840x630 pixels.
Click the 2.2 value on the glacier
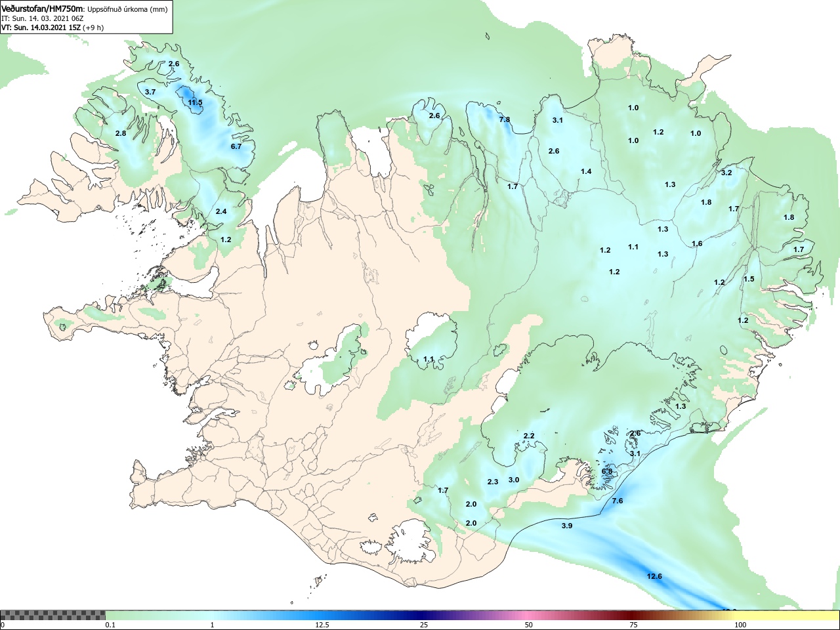point(529,436)
